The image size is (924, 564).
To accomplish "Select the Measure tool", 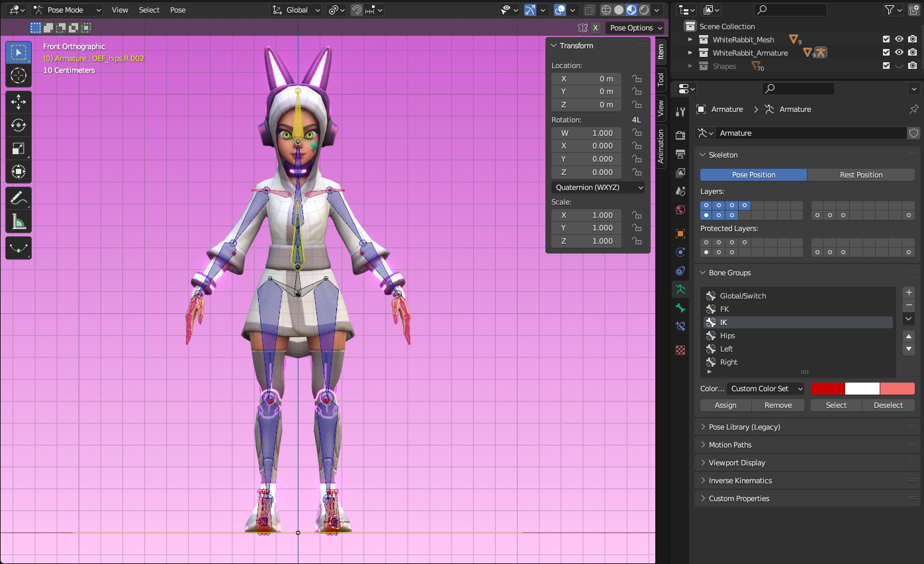I will point(19,222).
